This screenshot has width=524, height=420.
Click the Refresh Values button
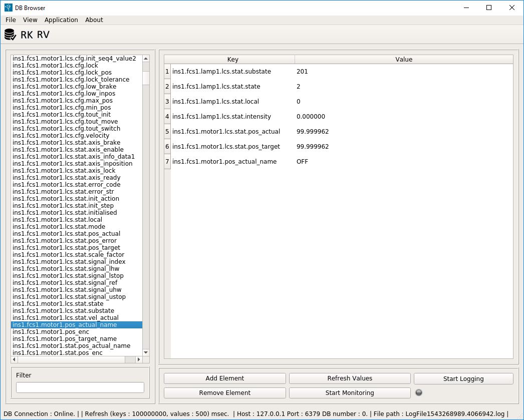click(350, 378)
